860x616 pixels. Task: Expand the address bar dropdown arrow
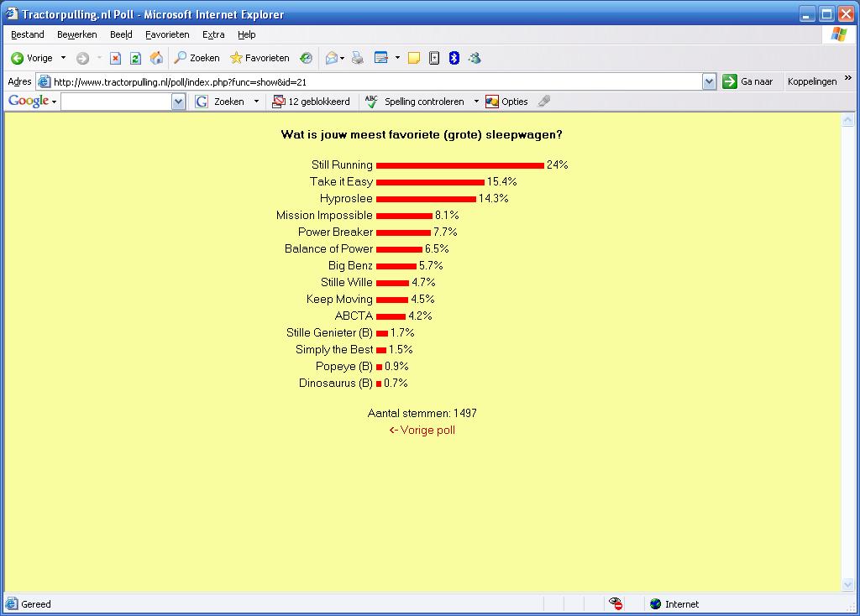pyautogui.click(x=709, y=82)
